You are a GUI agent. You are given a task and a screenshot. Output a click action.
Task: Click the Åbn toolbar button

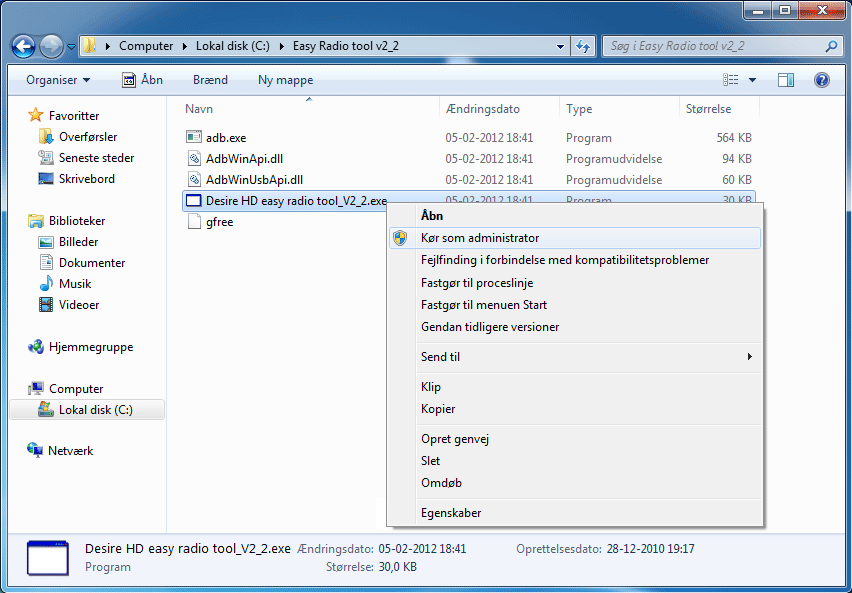pyautogui.click(x=143, y=80)
